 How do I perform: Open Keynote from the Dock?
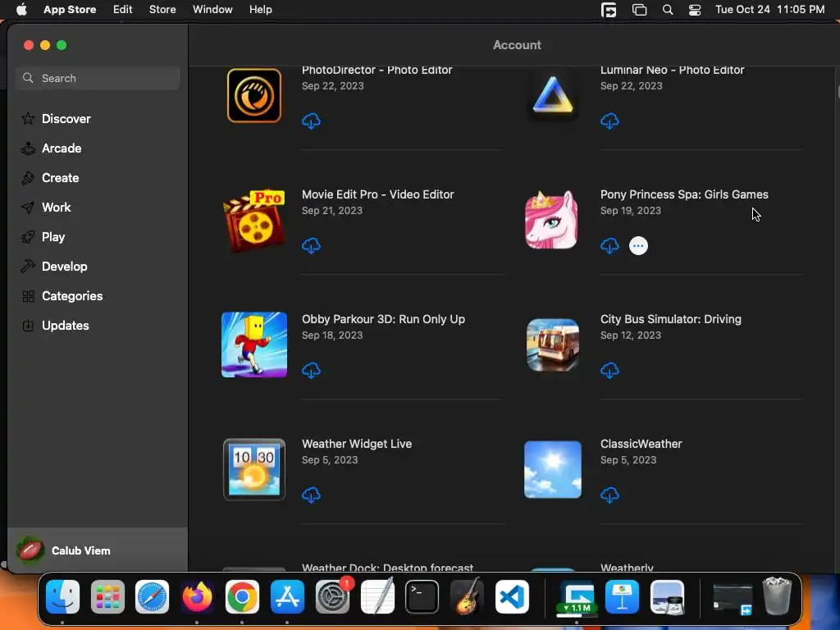coord(622,596)
